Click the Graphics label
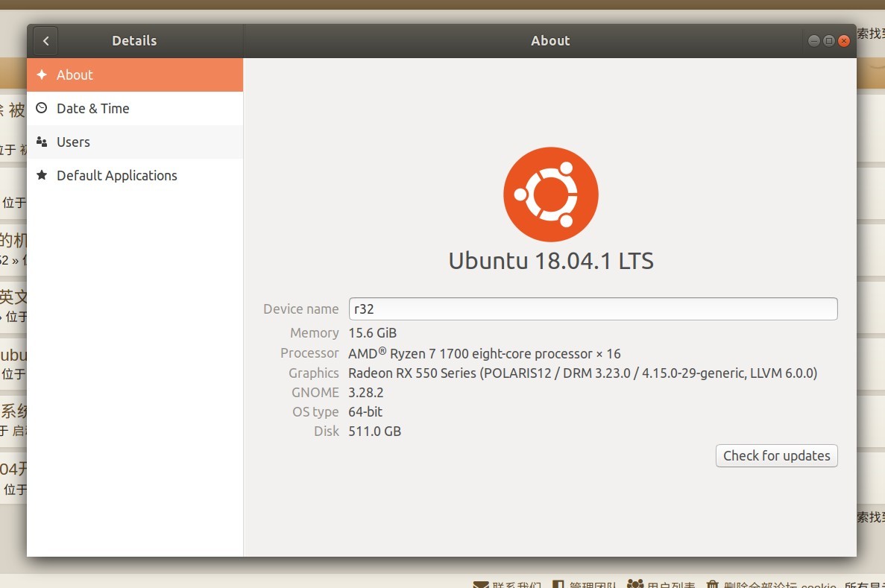Image resolution: width=885 pixels, height=588 pixels. (x=314, y=373)
